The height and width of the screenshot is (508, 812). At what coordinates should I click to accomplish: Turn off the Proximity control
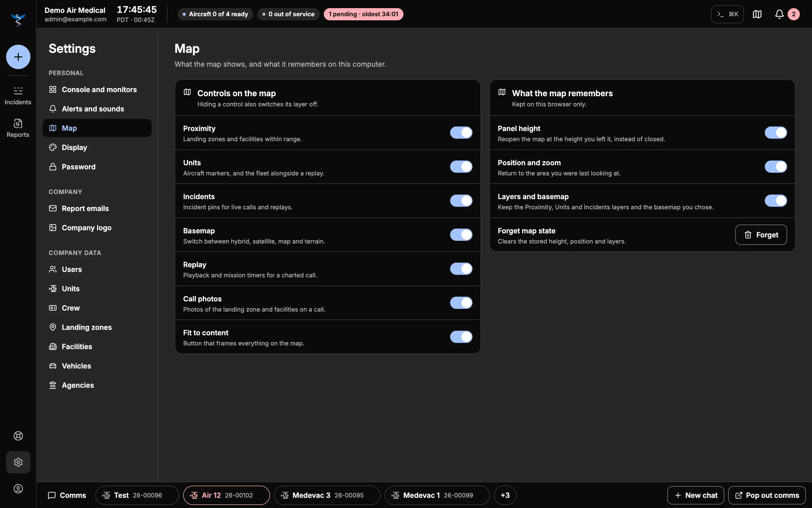click(461, 133)
